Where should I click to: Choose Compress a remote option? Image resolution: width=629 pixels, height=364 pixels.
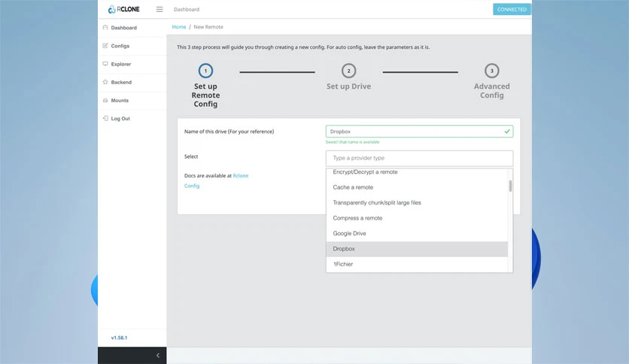[417, 218]
